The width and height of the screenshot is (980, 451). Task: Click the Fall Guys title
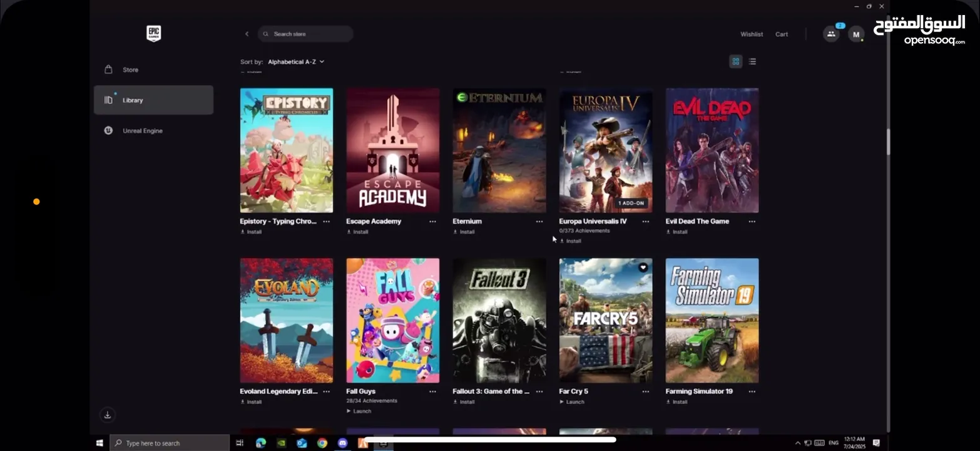361,391
